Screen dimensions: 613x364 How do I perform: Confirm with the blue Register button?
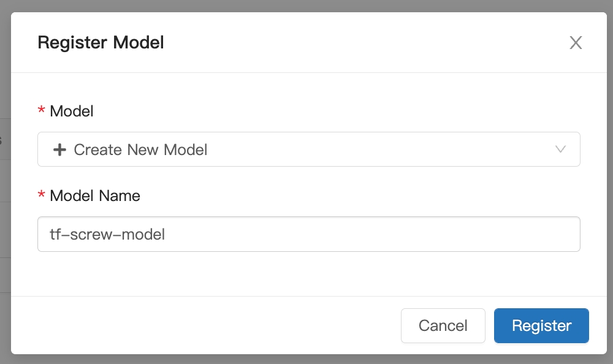(541, 325)
